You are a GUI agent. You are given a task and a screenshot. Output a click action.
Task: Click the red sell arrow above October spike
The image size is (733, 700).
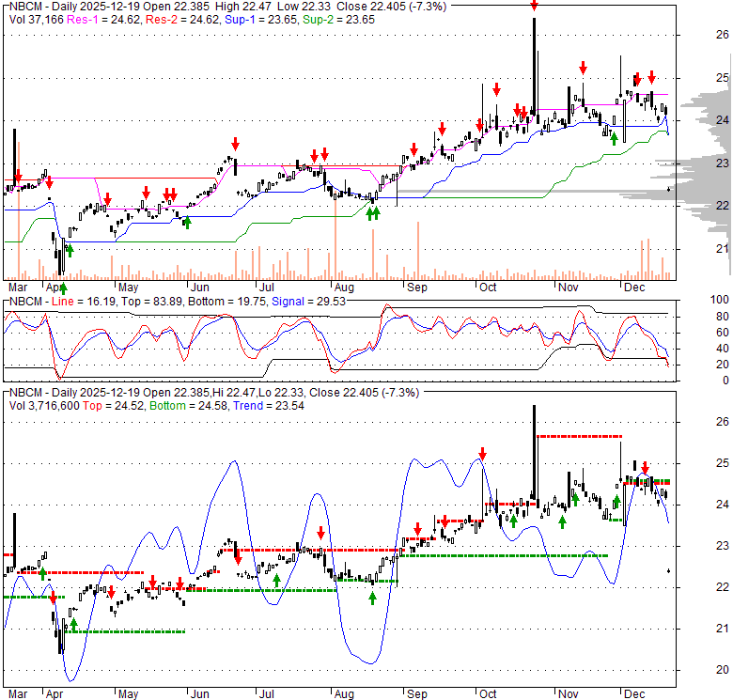point(534,6)
